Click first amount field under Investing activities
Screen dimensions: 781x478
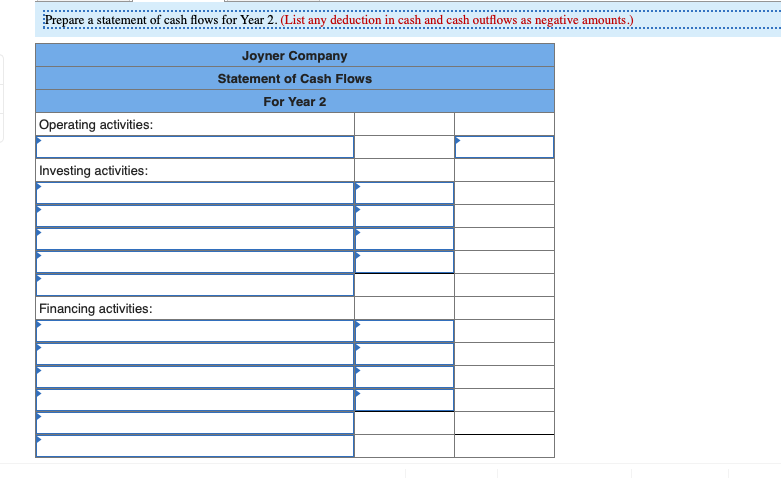click(x=404, y=193)
